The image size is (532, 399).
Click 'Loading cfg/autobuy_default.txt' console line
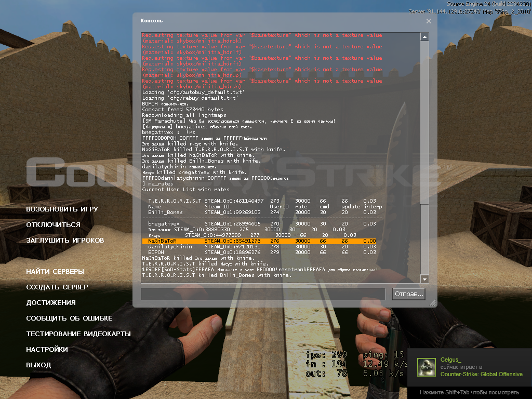pyautogui.click(x=193, y=92)
